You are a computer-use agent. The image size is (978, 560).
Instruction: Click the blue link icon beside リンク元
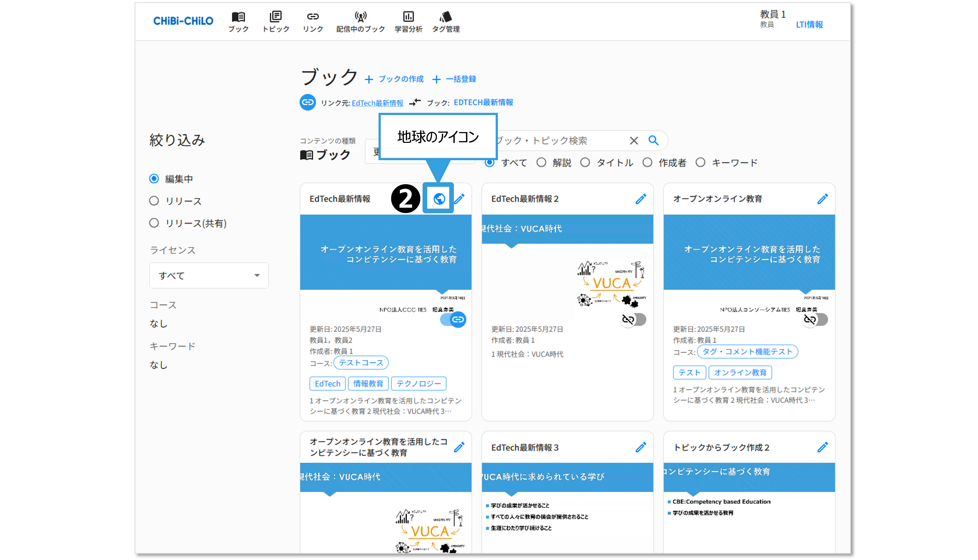tap(308, 102)
